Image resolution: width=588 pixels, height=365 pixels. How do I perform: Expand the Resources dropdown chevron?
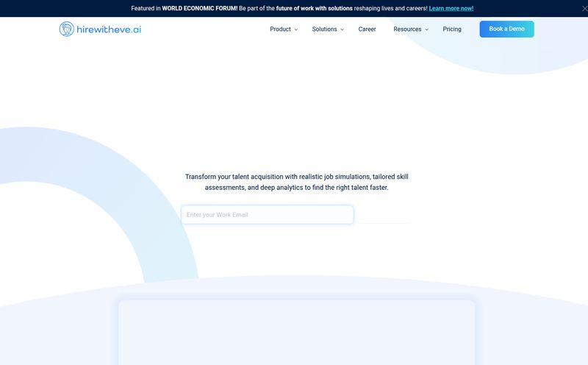pyautogui.click(x=426, y=29)
